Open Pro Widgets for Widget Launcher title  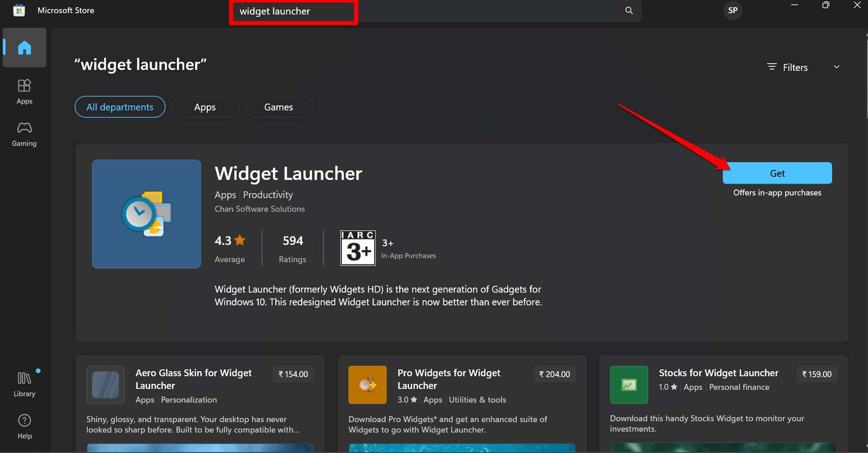pos(449,379)
